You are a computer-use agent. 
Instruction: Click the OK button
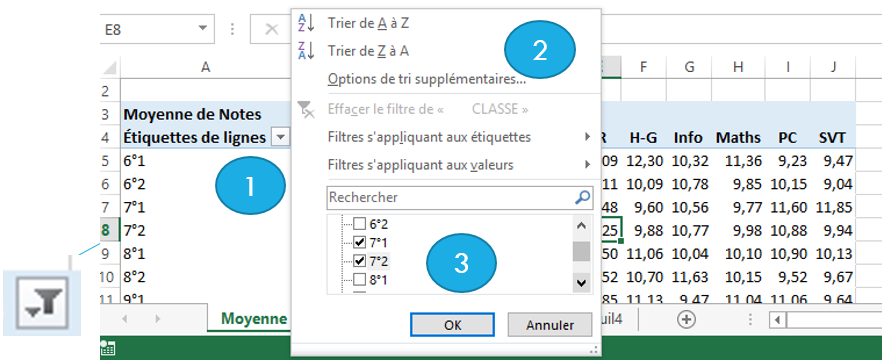(452, 325)
